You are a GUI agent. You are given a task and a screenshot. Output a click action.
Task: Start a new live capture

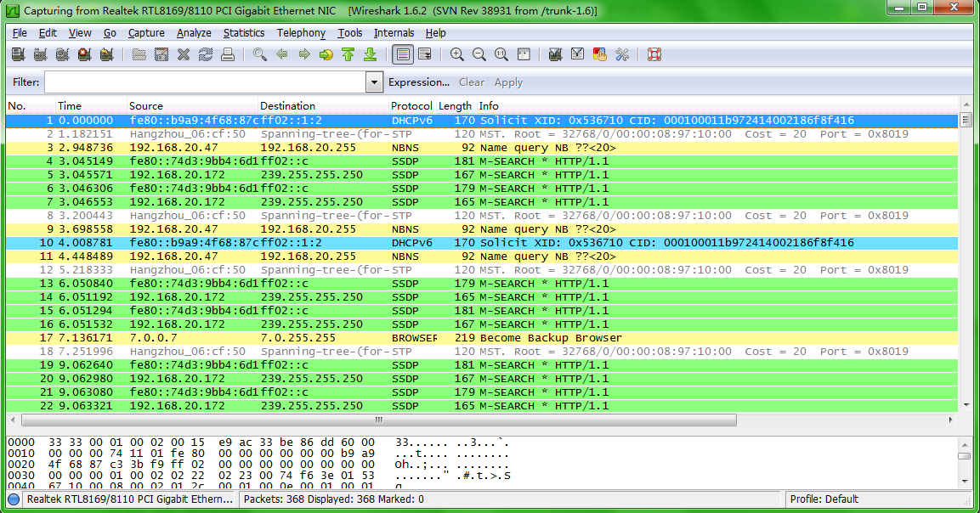click(x=62, y=55)
